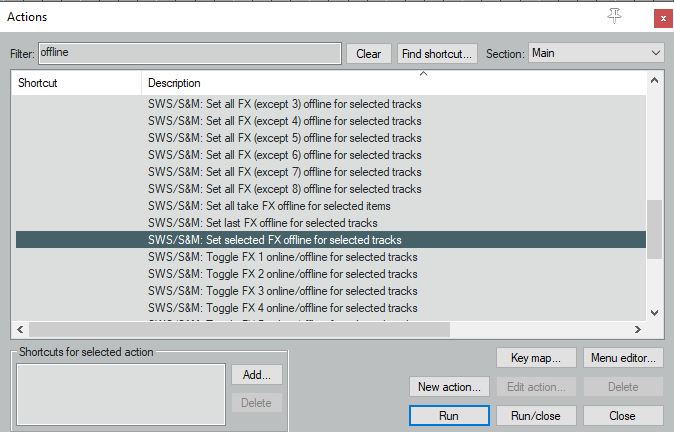This screenshot has width=674, height=432.
Task: Click the horizontal scrollbar left arrow
Action: pos(20,329)
